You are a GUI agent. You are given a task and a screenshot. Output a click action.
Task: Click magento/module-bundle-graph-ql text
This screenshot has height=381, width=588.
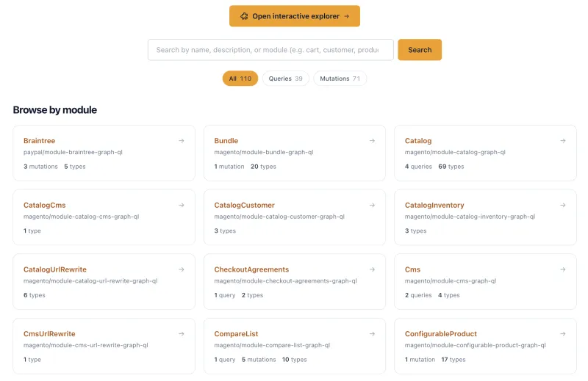coord(264,152)
